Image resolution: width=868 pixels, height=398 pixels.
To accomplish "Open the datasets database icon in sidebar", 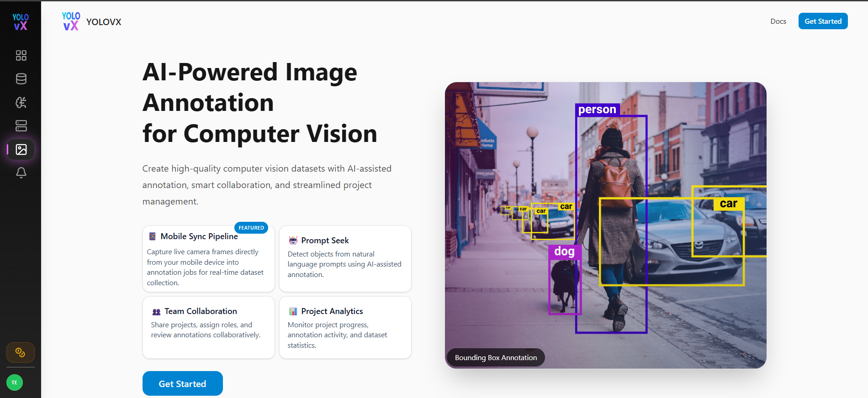I will (21, 79).
